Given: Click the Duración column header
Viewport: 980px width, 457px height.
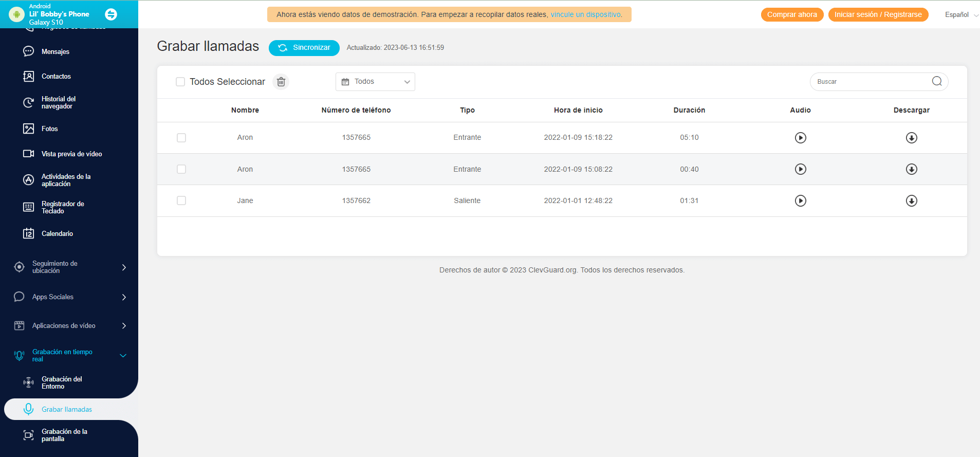Looking at the screenshot, I should (x=689, y=110).
